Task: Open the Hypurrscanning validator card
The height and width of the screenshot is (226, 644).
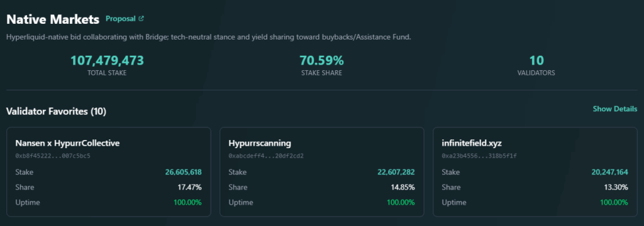Action: point(322,172)
